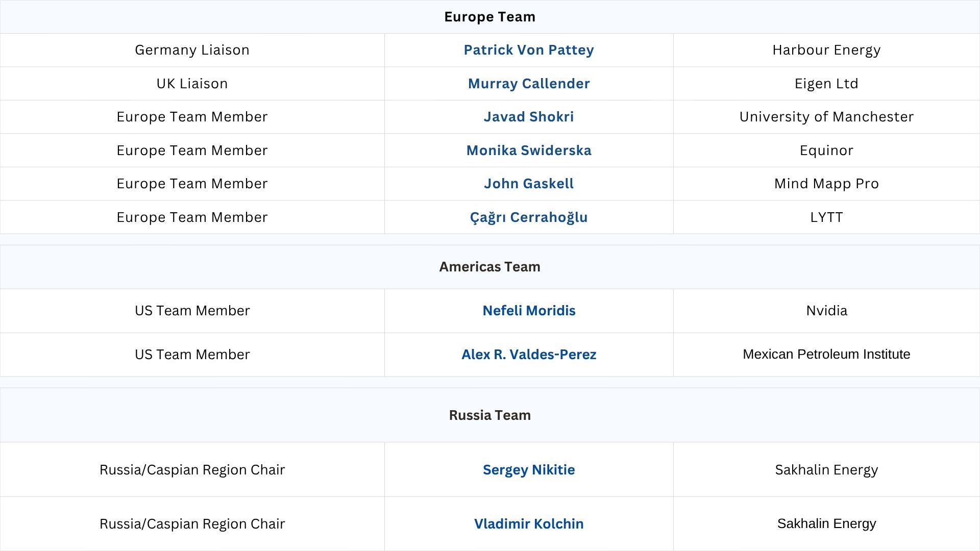Image resolution: width=980 pixels, height=551 pixels.
Task: Click Sergey Nikitie name link
Action: [529, 470]
